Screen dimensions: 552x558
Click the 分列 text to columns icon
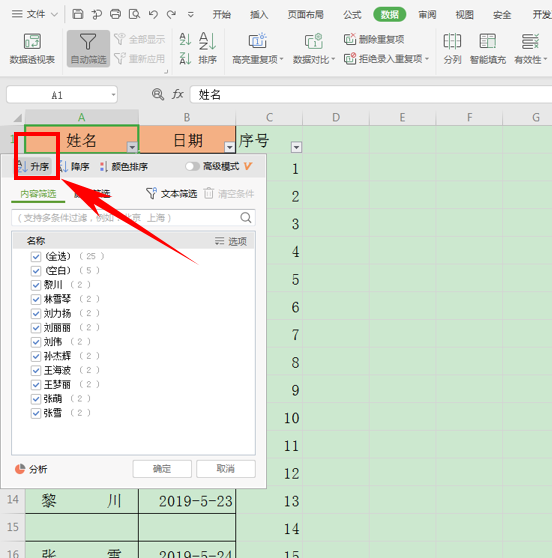tap(452, 41)
